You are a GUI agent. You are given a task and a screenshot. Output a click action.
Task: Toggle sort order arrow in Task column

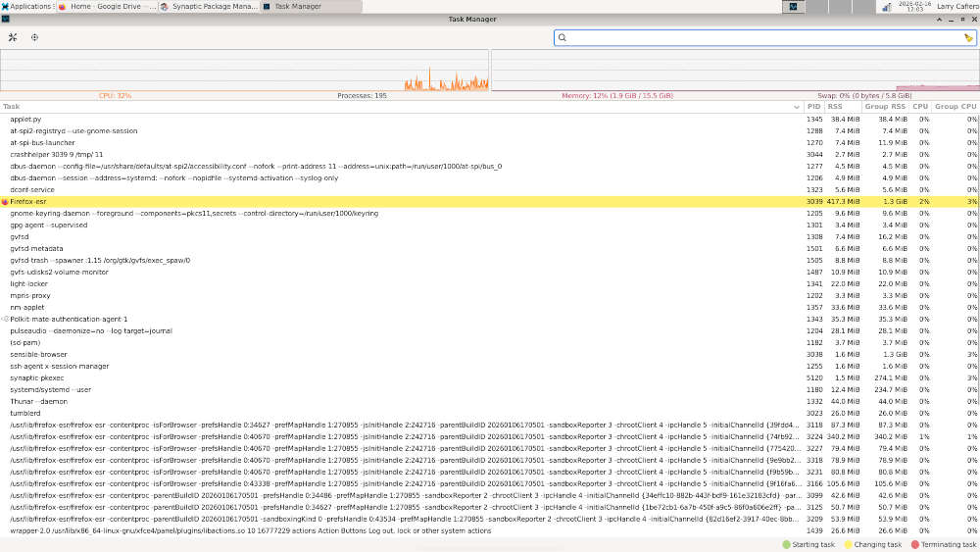pos(796,107)
